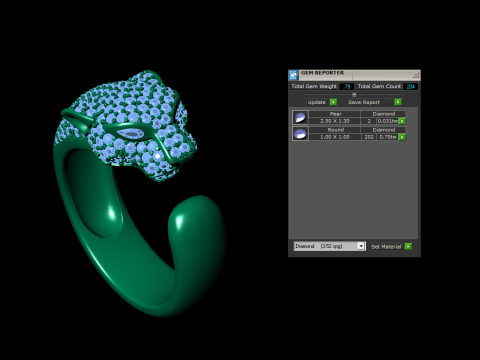Click the Save Report button
This screenshot has height=360, width=480.
[370, 102]
